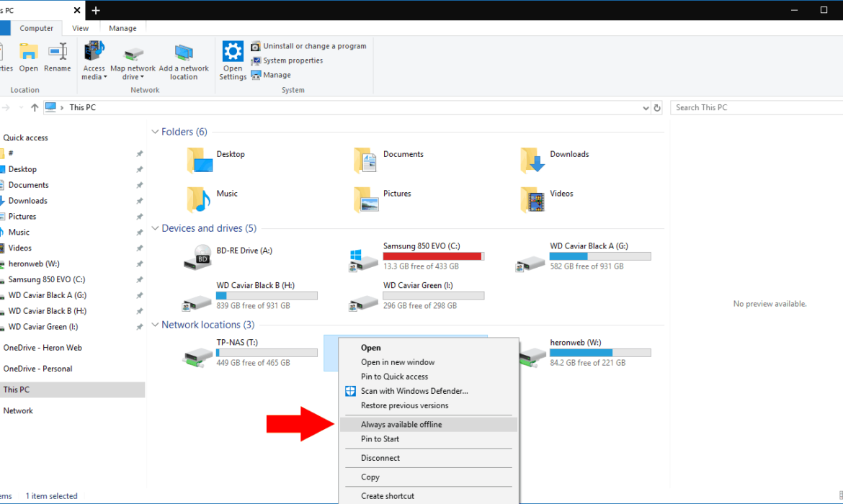Image resolution: width=843 pixels, height=504 pixels.
Task: Choose Pin to Start
Action: point(429,439)
